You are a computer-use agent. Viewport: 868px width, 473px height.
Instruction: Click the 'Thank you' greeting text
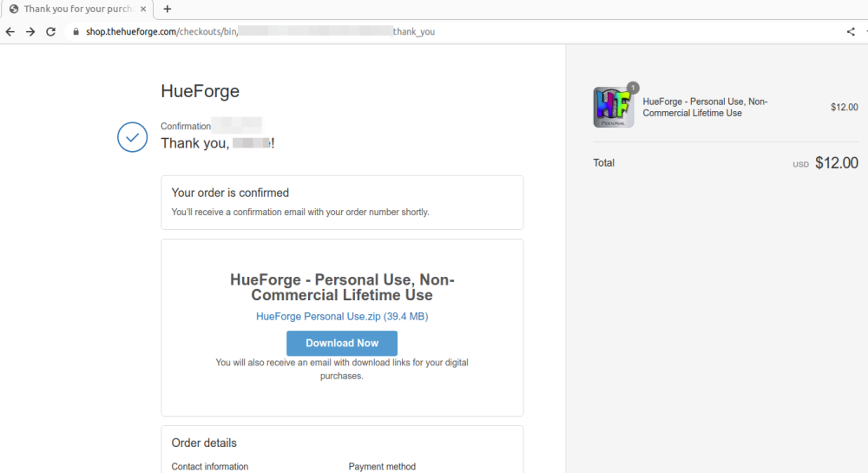tap(218, 143)
